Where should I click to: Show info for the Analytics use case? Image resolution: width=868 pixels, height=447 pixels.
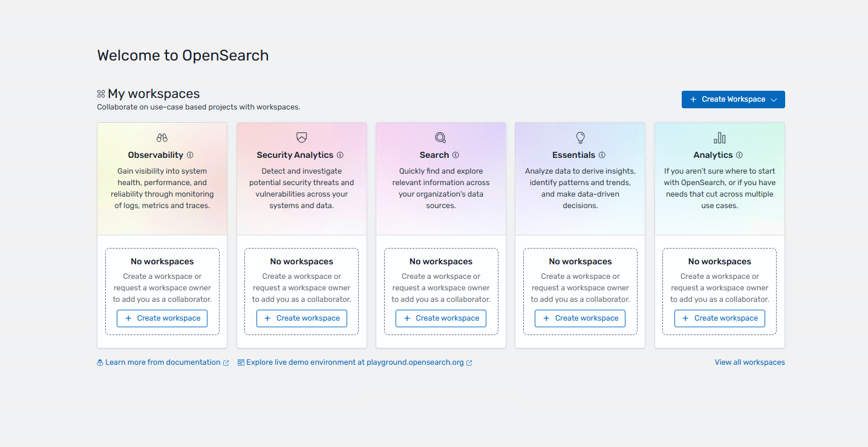click(x=739, y=155)
